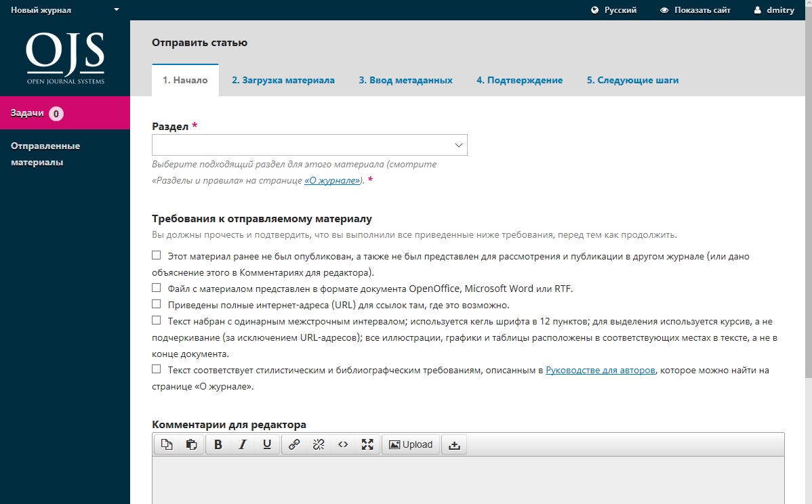Go to the 2. Загрузка материала tab
Screen dimensions: 812x504
(x=283, y=80)
